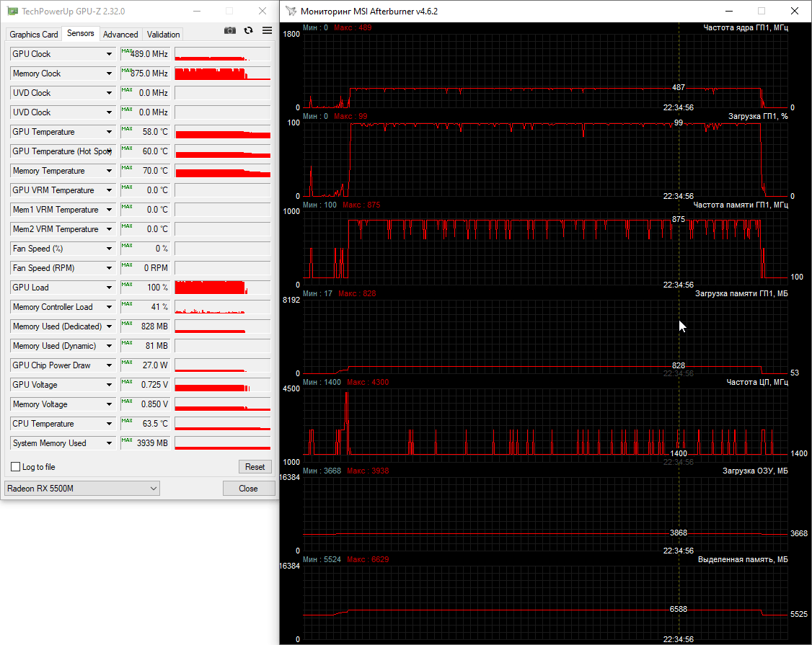Click the MSI Afterburner title bar icon
Image resolution: width=812 pixels, height=645 pixels.
pos(291,11)
